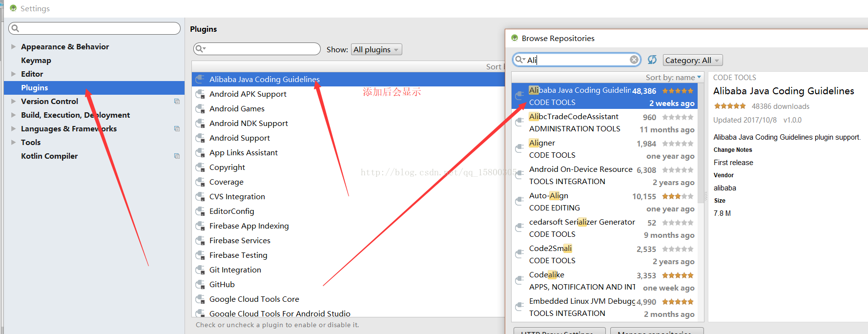
Task: Click the Code2Smali repository plugin icon
Action: coord(520,254)
